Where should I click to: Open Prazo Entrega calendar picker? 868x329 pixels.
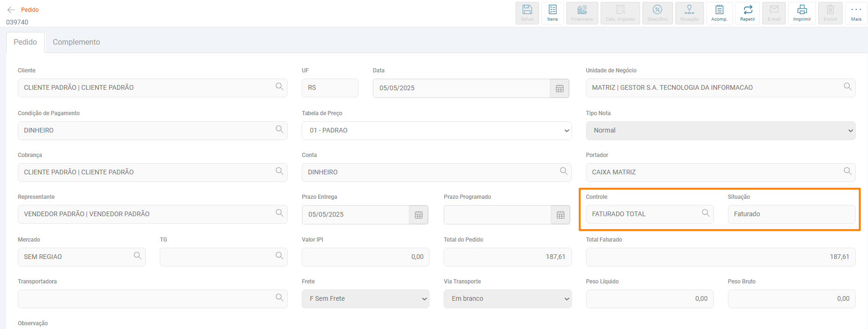[418, 215]
